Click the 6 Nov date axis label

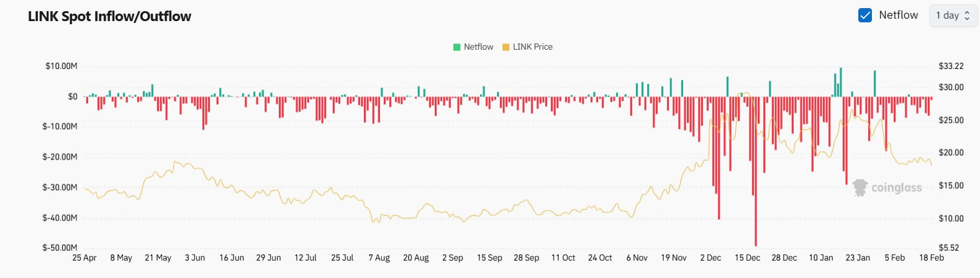tap(637, 258)
